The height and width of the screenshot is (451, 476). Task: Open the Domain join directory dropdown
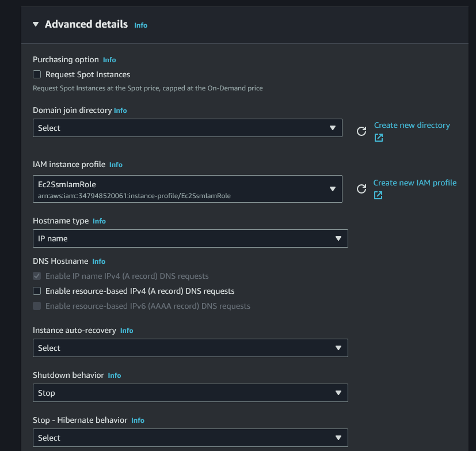(x=187, y=128)
